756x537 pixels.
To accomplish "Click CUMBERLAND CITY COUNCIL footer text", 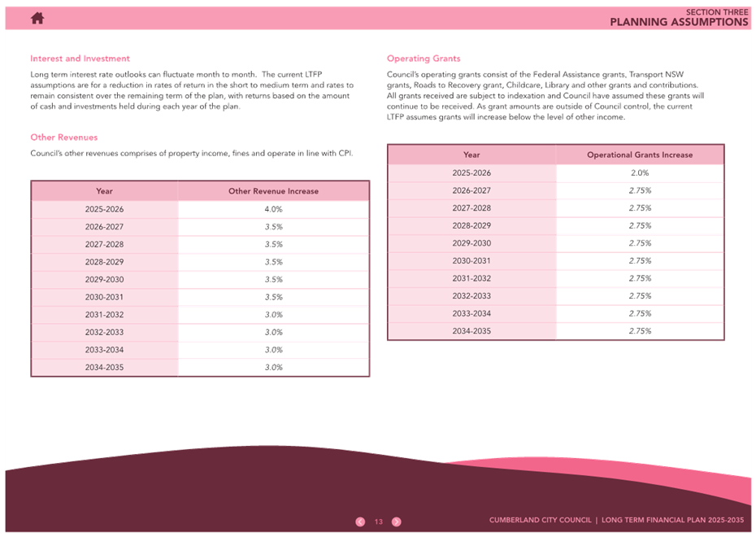I will coord(540,520).
